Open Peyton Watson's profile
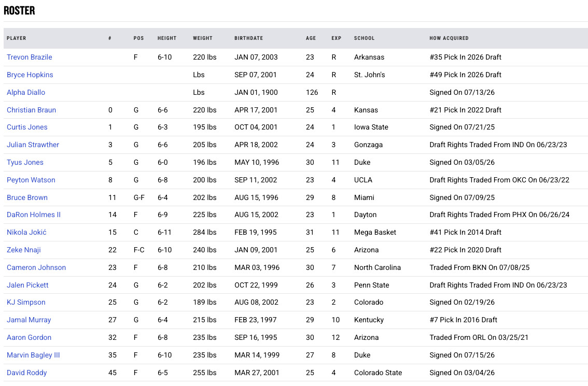This screenshot has height=386, width=588. [31, 180]
